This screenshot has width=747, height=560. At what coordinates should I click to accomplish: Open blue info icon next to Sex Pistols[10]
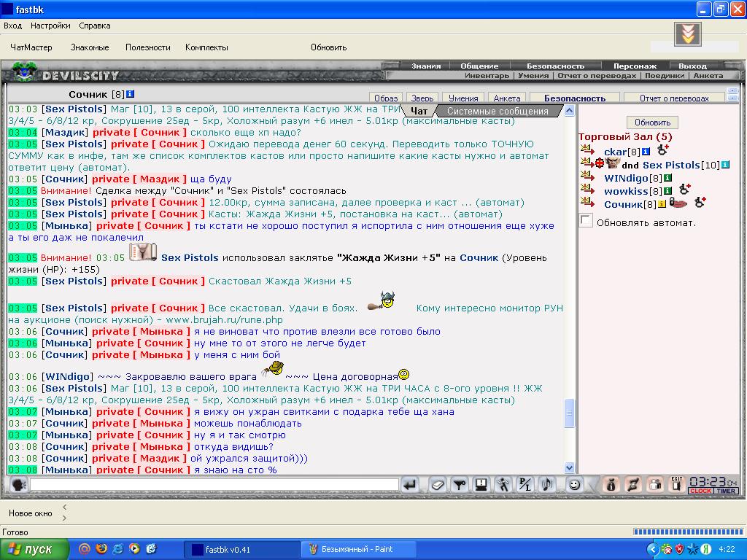(x=725, y=165)
